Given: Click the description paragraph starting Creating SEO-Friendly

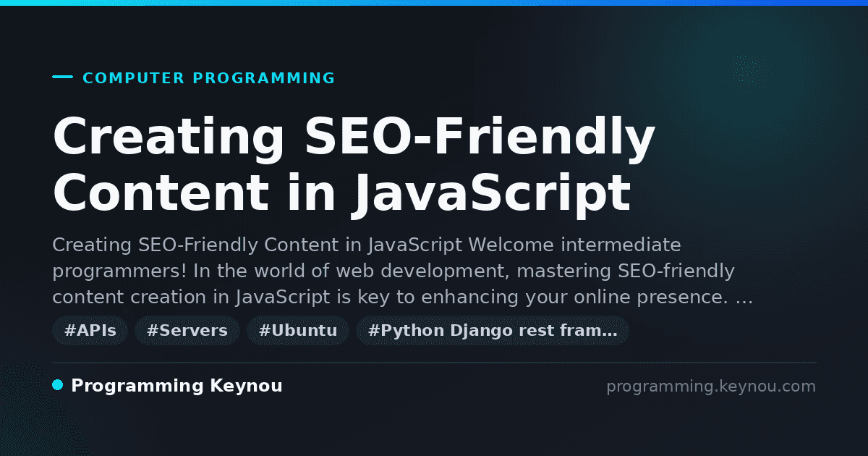Looking at the screenshot, I should coord(403,271).
